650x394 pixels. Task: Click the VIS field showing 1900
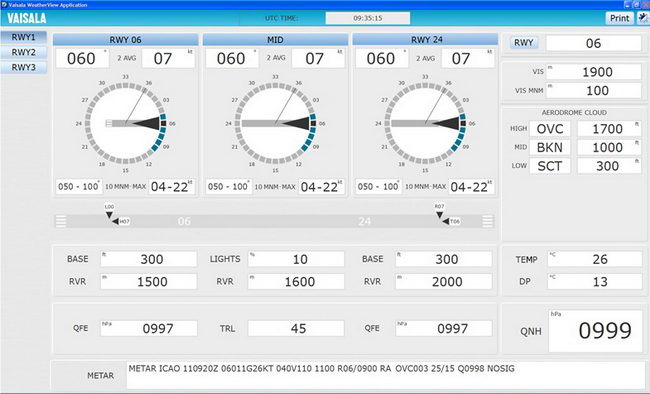pyautogui.click(x=594, y=72)
